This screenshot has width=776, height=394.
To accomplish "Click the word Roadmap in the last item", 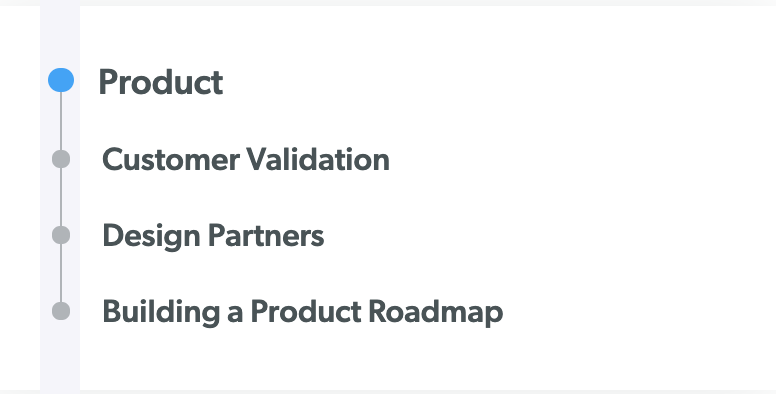I will (x=436, y=312).
